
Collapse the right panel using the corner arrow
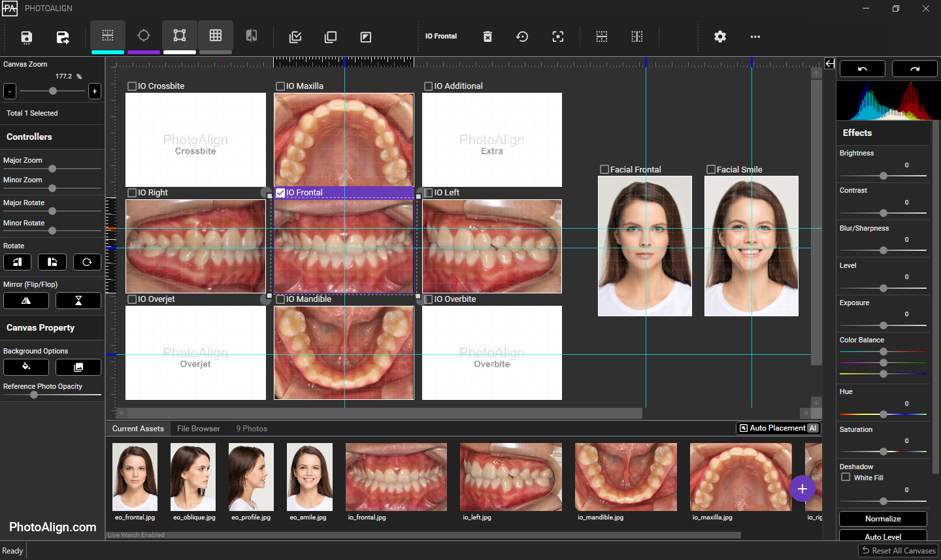pyautogui.click(x=829, y=64)
